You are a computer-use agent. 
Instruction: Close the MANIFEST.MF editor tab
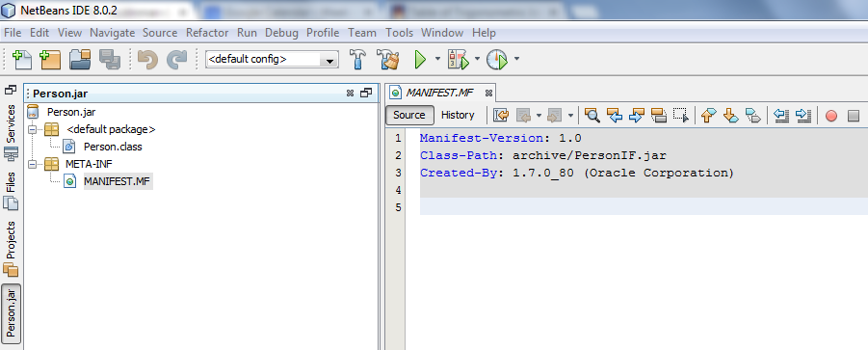tap(488, 93)
